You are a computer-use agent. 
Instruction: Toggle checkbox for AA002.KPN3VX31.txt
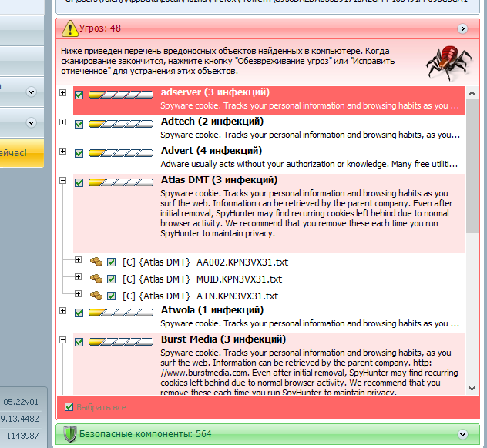point(112,262)
